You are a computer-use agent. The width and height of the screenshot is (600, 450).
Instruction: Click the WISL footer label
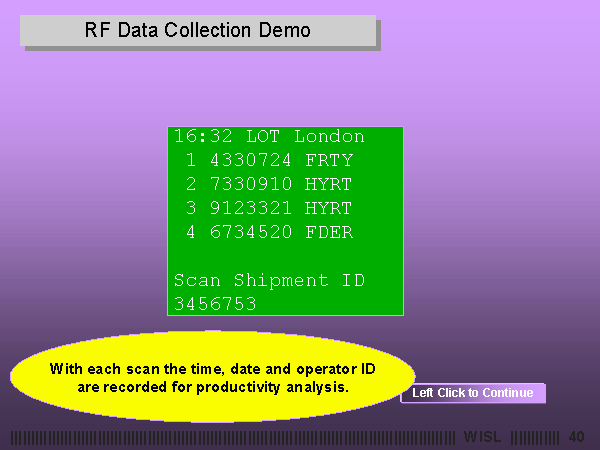point(483,437)
